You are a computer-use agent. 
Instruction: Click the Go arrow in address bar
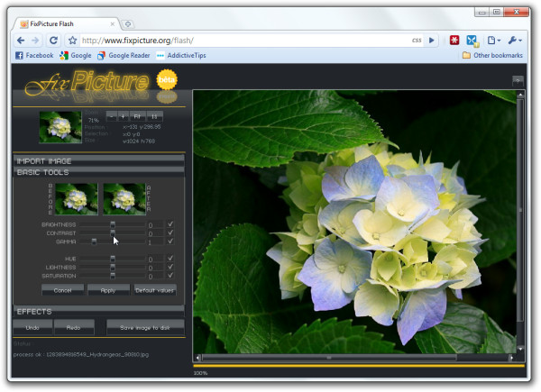[432, 41]
